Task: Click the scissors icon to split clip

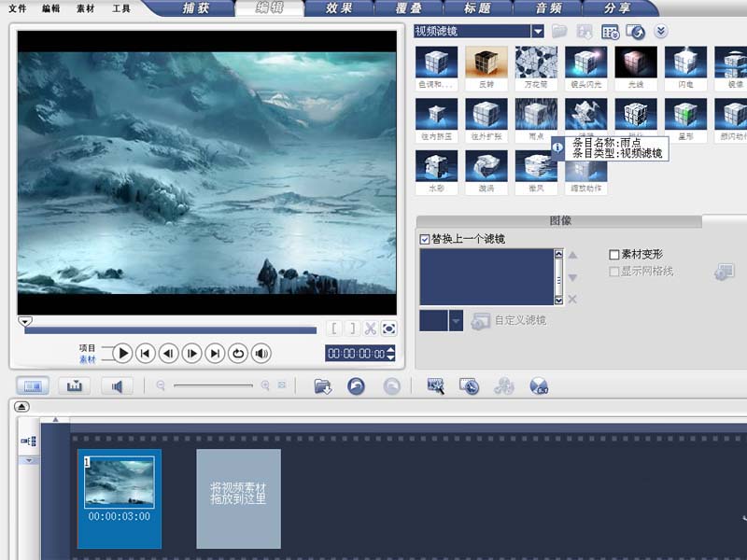Action: point(370,329)
